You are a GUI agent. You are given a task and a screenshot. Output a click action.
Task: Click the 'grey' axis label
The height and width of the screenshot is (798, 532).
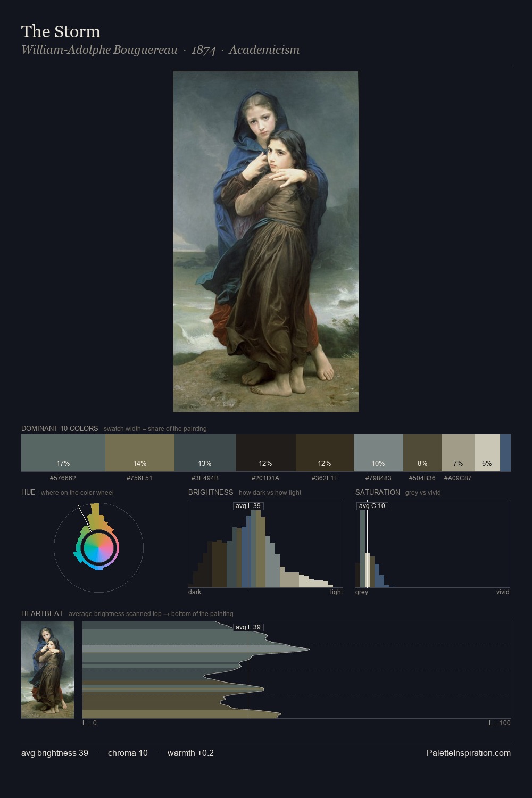click(362, 592)
